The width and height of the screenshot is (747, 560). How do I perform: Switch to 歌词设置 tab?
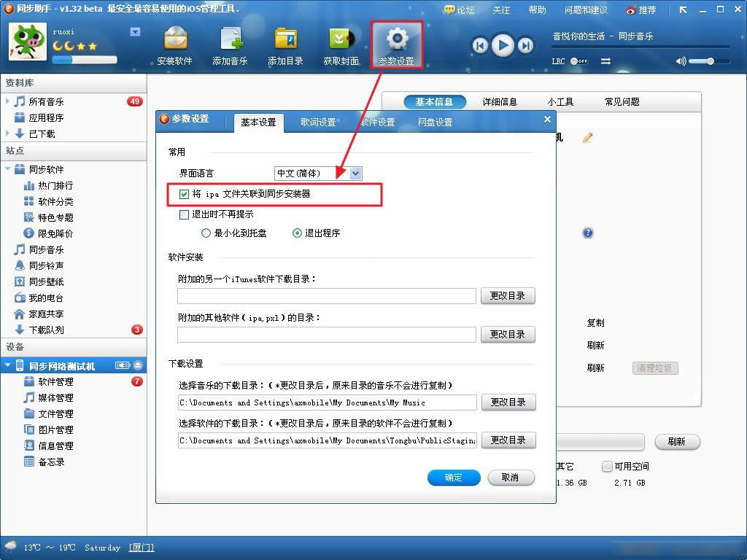pyautogui.click(x=318, y=122)
